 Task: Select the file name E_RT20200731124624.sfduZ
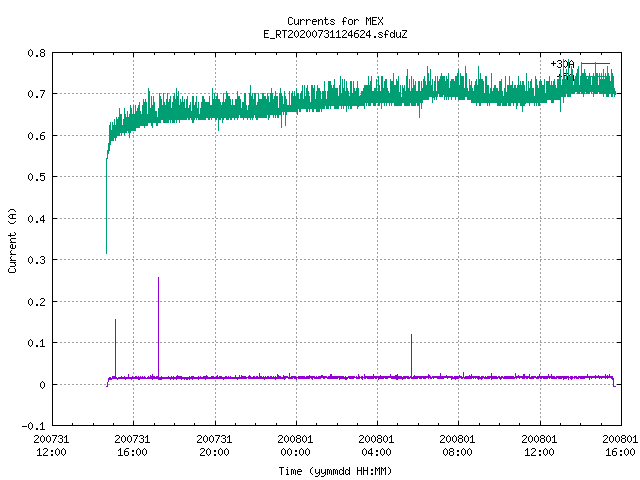[335, 34]
